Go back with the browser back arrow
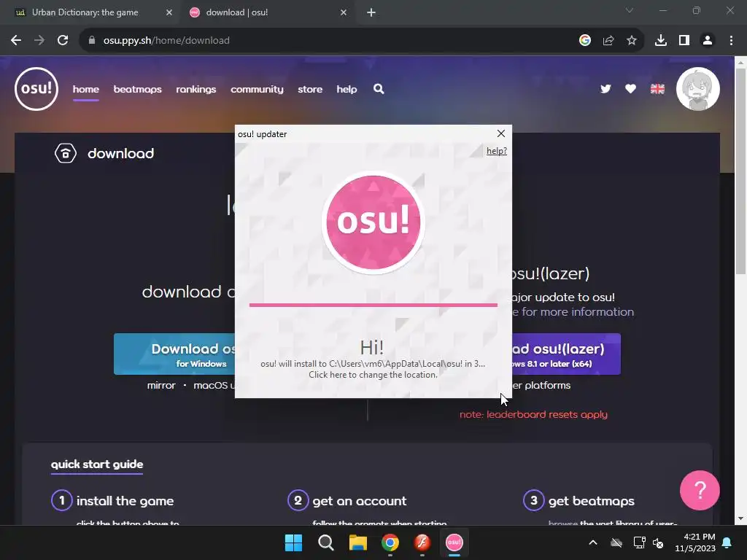Viewport: 747px width, 560px height. 16,41
